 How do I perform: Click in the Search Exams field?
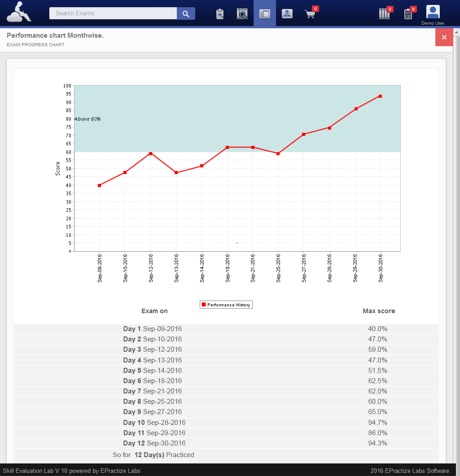pos(113,13)
